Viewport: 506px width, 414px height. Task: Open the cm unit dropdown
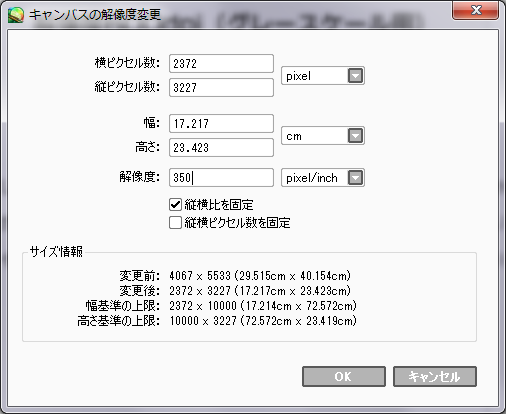[x=323, y=136]
